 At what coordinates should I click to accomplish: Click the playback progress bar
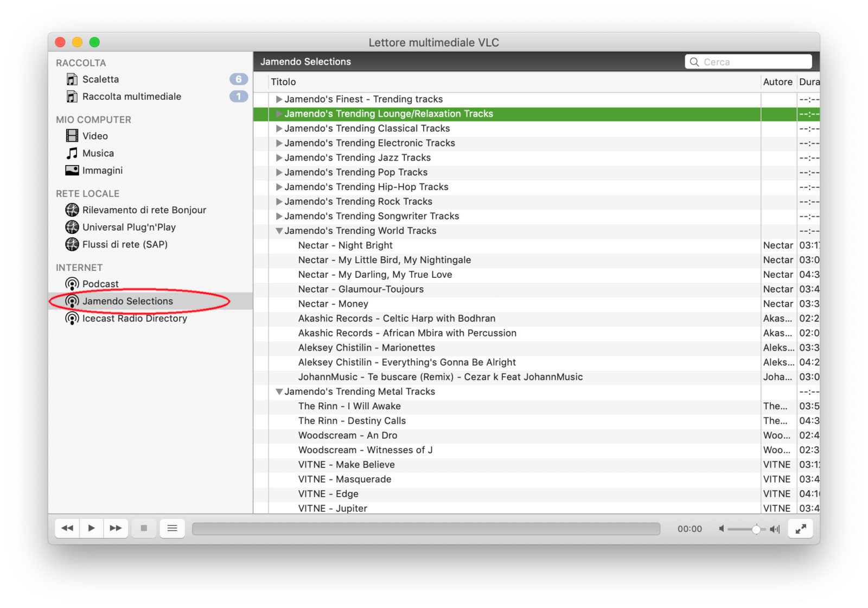[x=426, y=529]
